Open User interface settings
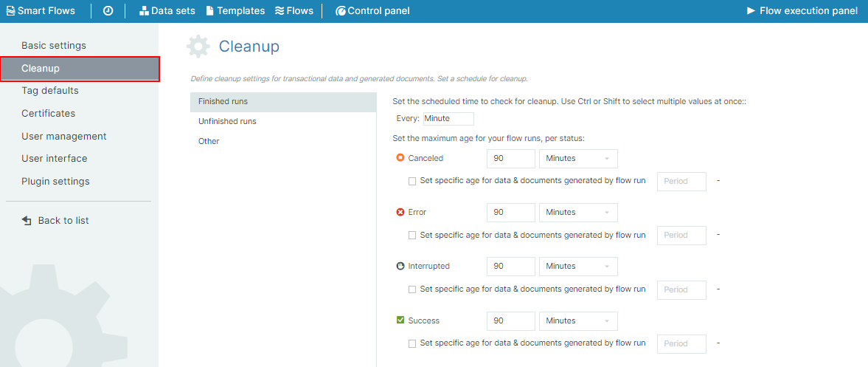This screenshot has height=367, width=868. coord(55,159)
